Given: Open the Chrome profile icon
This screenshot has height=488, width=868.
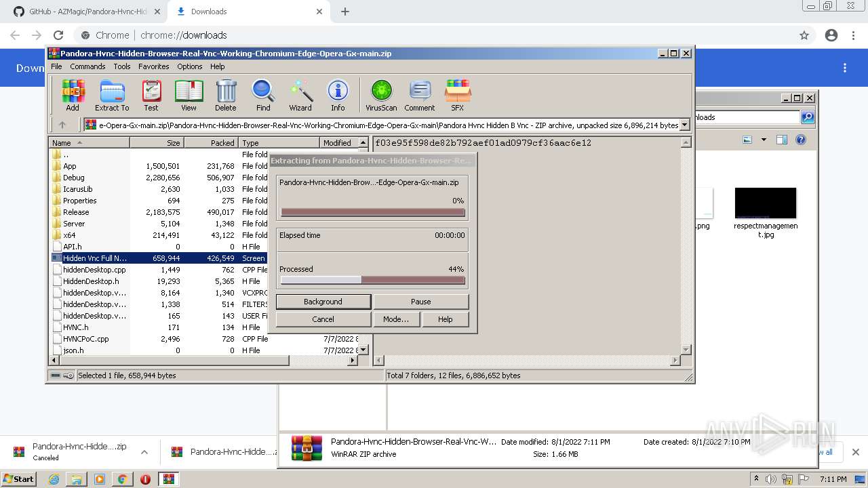Looking at the screenshot, I should (x=831, y=35).
